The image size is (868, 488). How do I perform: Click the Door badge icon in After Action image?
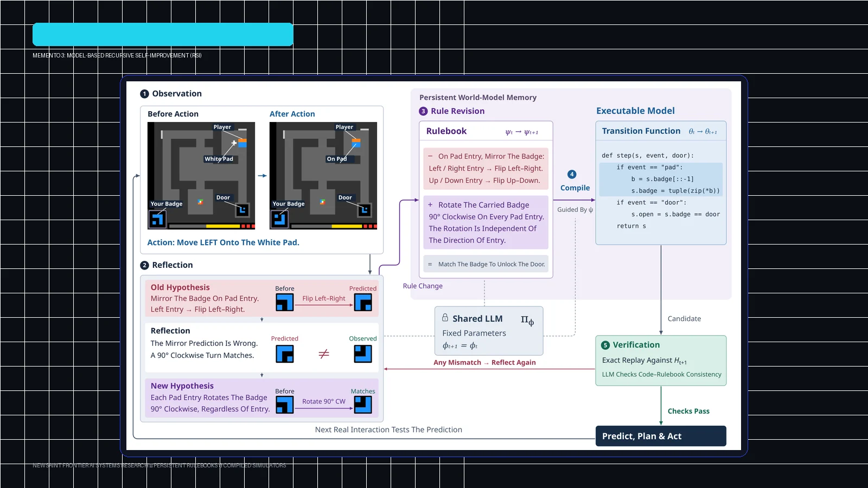pos(365,209)
